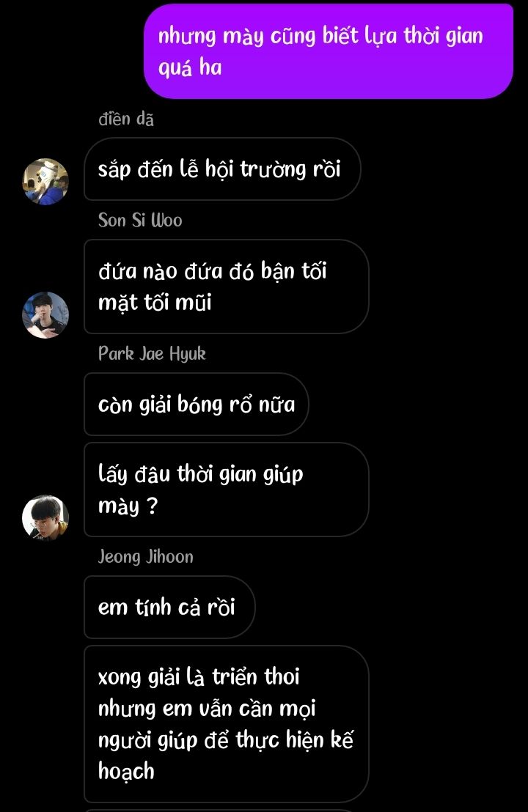The width and height of the screenshot is (528, 812).
Task: Tap the 'lấy đâu thời gian giúp' message
Action: 227,490
